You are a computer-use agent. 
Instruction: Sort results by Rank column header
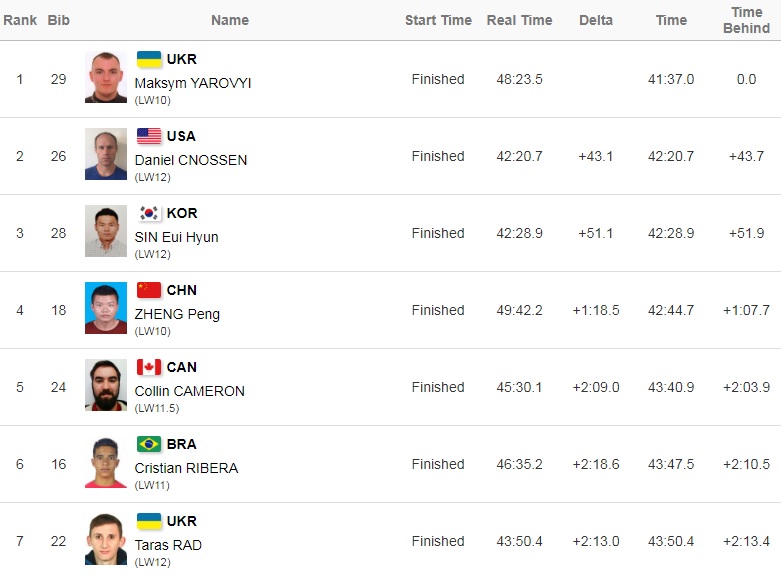20,20
